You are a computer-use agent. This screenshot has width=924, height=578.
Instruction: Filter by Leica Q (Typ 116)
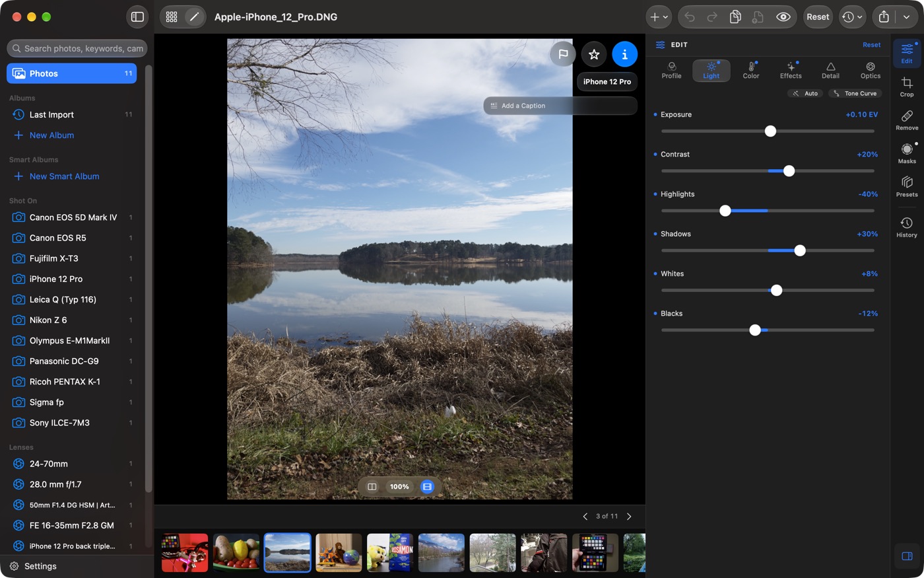(71, 299)
